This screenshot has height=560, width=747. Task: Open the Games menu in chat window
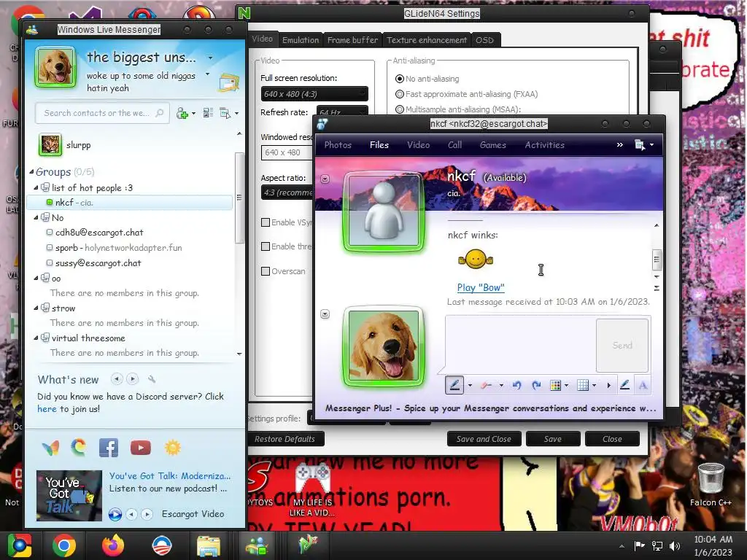pos(492,145)
